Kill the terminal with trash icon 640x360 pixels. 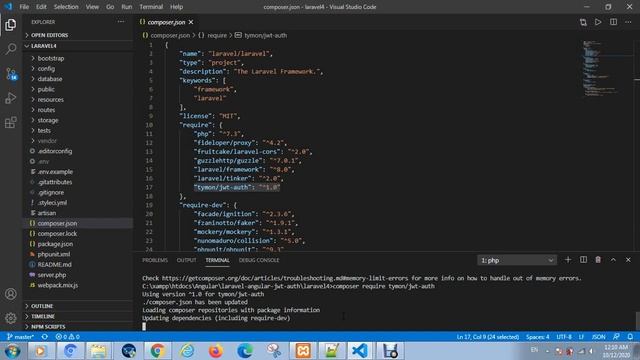(598, 260)
